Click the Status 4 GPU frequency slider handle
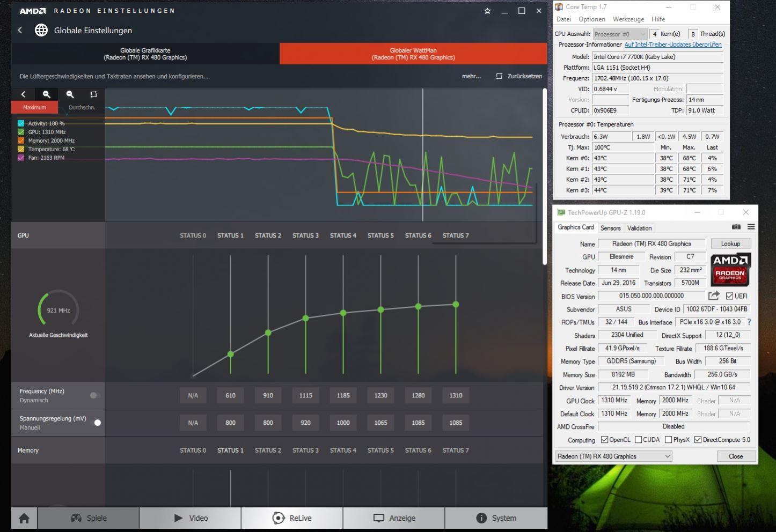 tap(343, 313)
